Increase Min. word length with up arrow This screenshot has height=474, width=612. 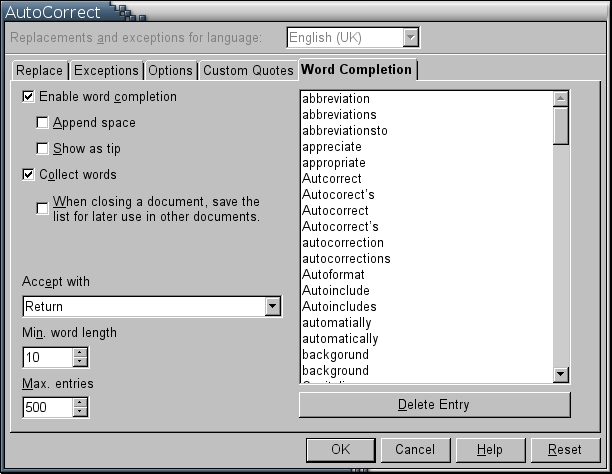tap(81, 352)
